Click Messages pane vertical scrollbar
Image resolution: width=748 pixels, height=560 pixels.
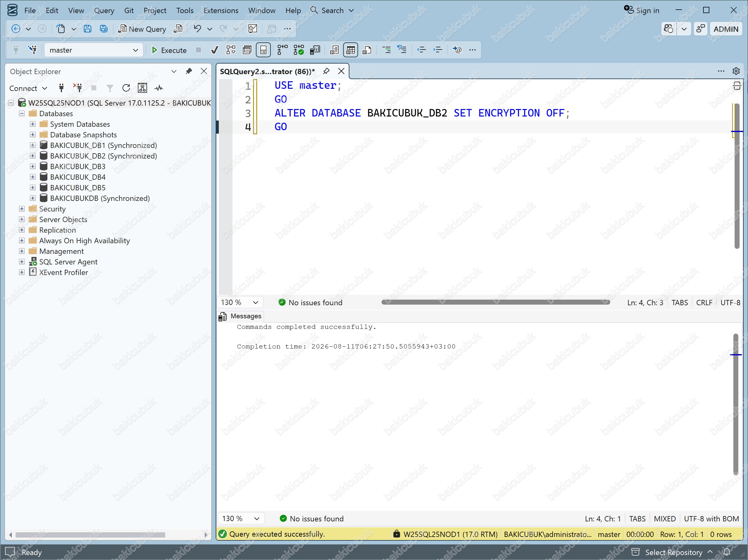click(736, 404)
